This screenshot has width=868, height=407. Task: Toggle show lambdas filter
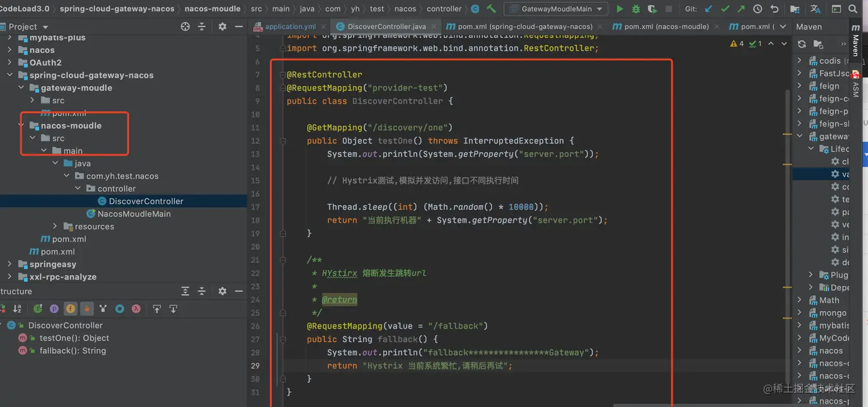136,309
